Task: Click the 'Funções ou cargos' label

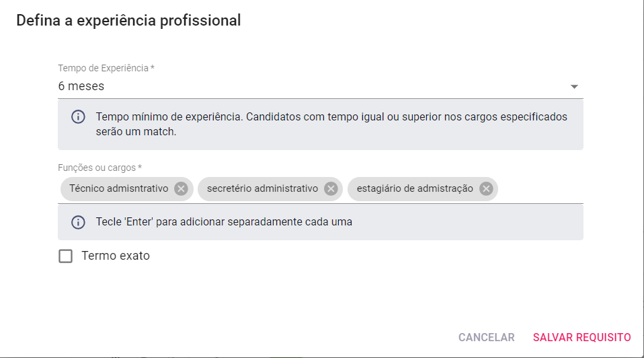Action: coord(99,168)
